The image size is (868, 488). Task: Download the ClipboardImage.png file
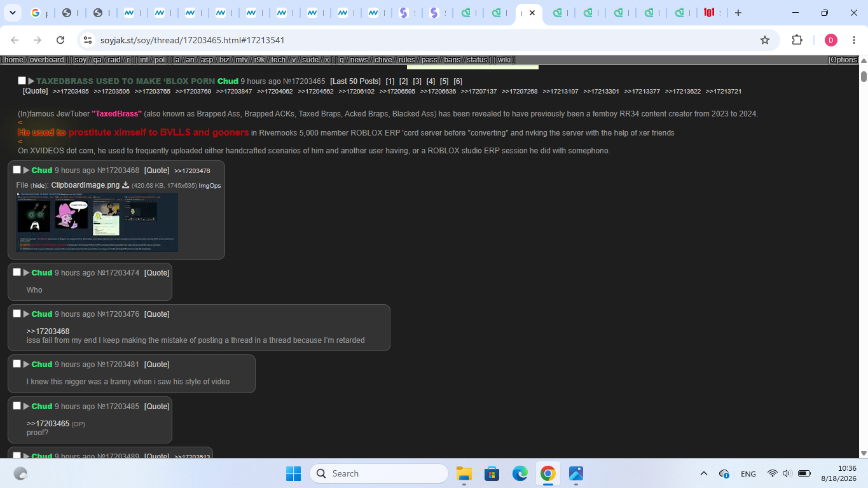125,185
